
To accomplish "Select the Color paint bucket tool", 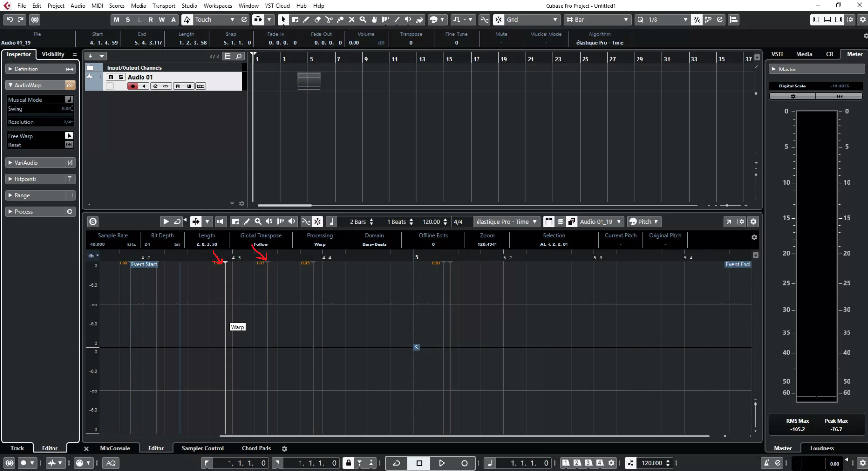I will (x=420, y=19).
